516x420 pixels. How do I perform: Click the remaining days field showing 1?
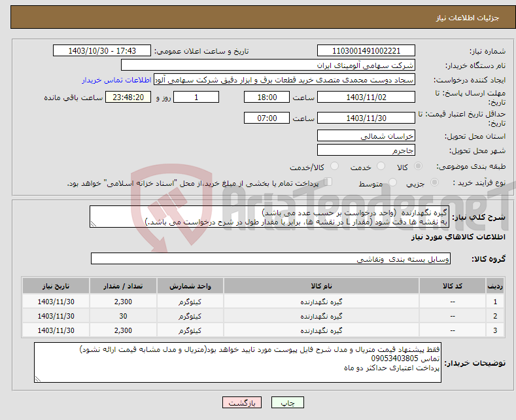196,97
